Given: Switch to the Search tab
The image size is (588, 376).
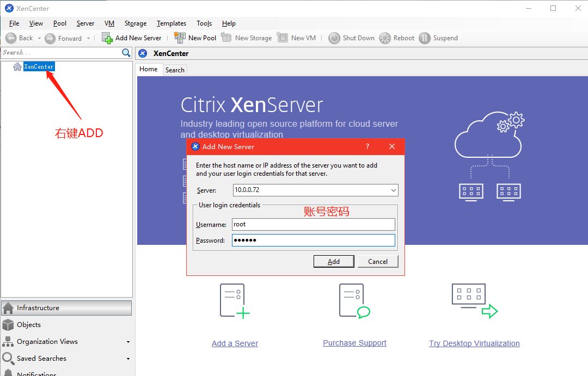Looking at the screenshot, I should click(x=175, y=70).
